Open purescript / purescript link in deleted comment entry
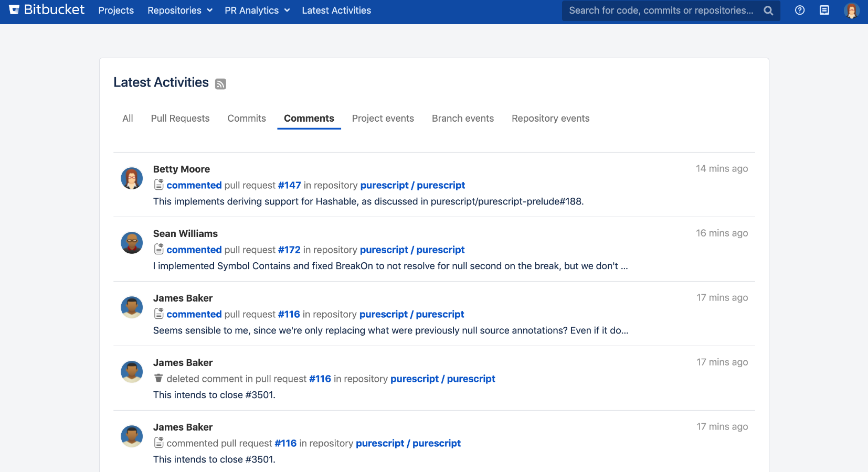Viewport: 868px width, 472px height. (x=442, y=379)
